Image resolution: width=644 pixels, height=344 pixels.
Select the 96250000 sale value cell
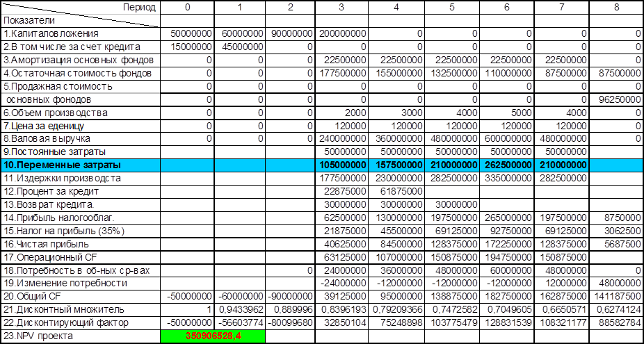(616, 99)
